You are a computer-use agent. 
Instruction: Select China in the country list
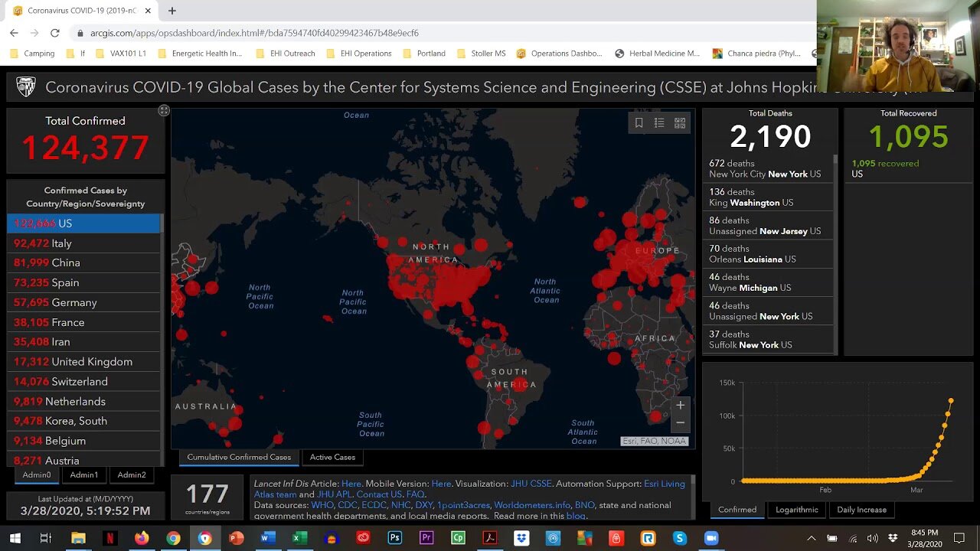(83, 262)
